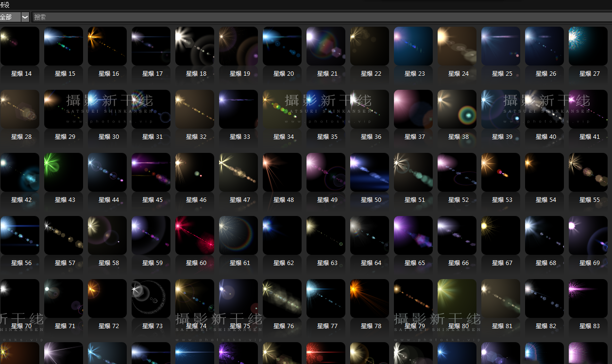This screenshot has width=612, height=364.
Task: Select the red 星爆 60 flare preset
Action: pyautogui.click(x=195, y=235)
